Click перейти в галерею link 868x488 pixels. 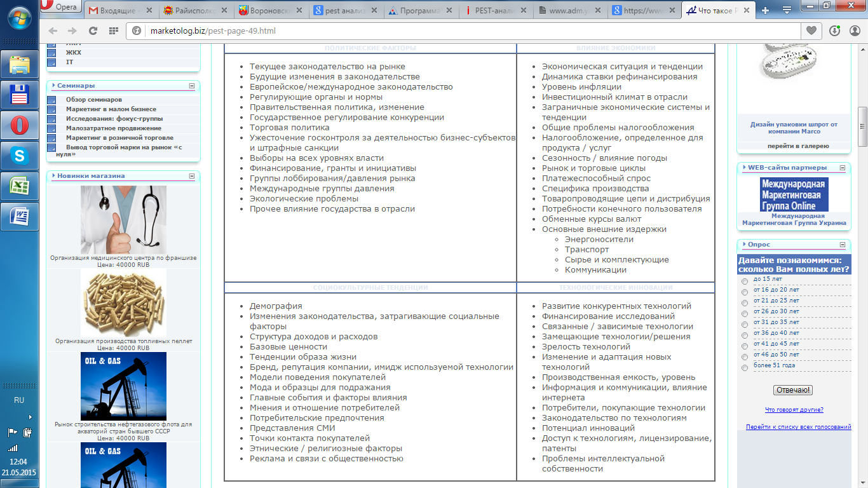798,146
